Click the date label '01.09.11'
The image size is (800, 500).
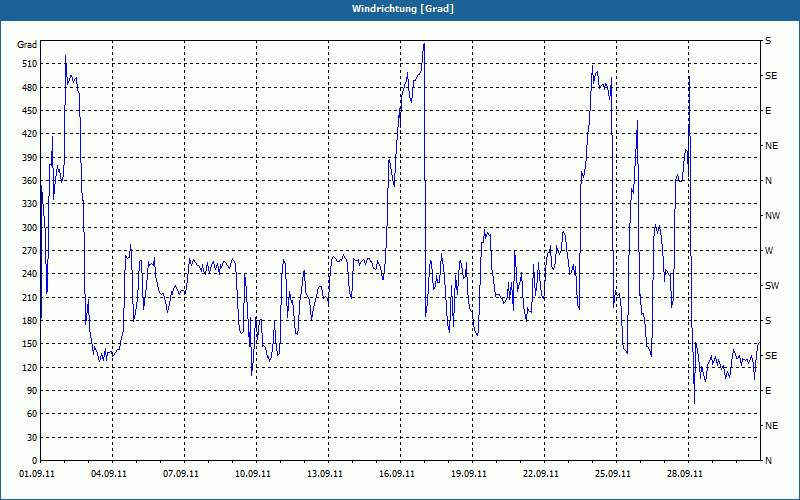(37, 474)
